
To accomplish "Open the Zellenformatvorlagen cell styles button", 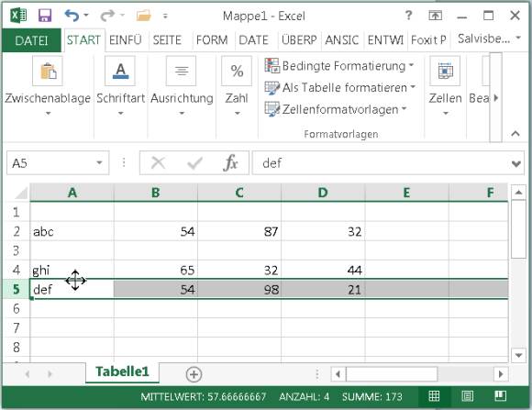I will pyautogui.click(x=336, y=109).
